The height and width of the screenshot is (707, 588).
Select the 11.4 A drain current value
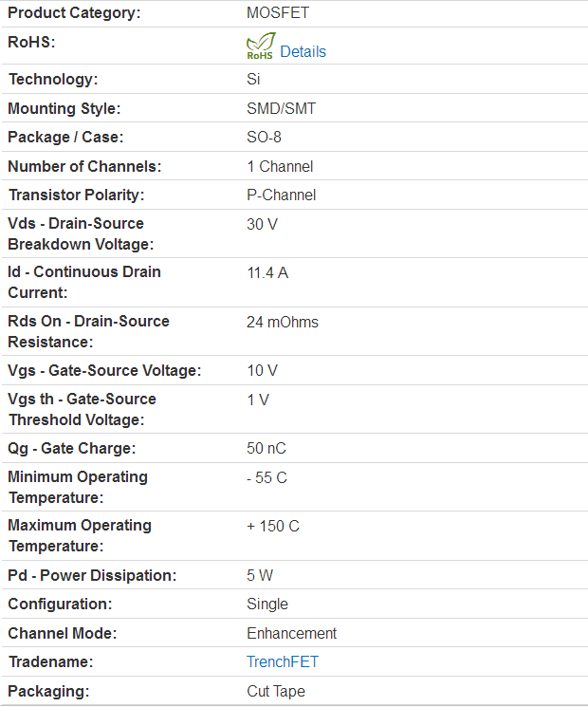[x=267, y=272]
